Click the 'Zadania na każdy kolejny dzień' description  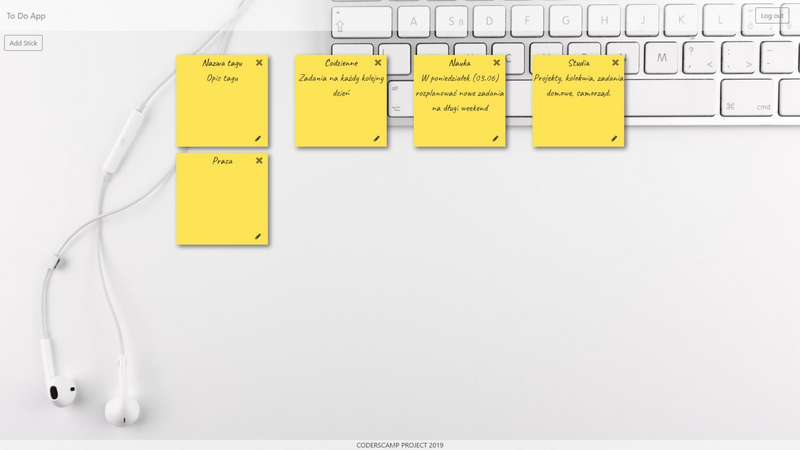341,85
